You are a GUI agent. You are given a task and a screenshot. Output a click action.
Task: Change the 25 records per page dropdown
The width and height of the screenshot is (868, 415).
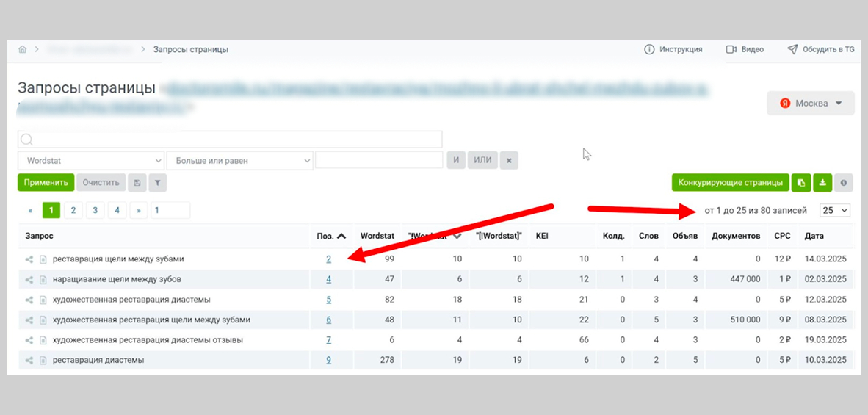coord(834,210)
